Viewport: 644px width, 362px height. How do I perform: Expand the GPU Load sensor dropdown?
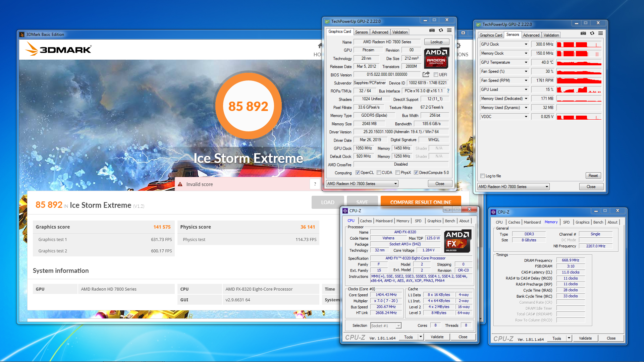pos(526,89)
